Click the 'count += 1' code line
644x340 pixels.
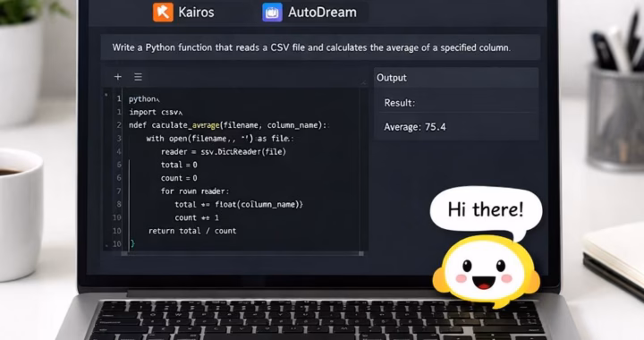pos(197,217)
